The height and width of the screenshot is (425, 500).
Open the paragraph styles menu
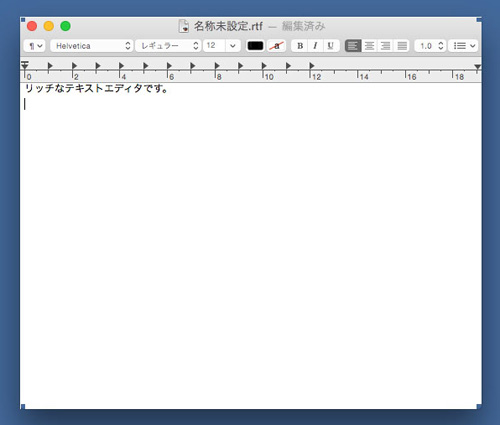point(34,46)
